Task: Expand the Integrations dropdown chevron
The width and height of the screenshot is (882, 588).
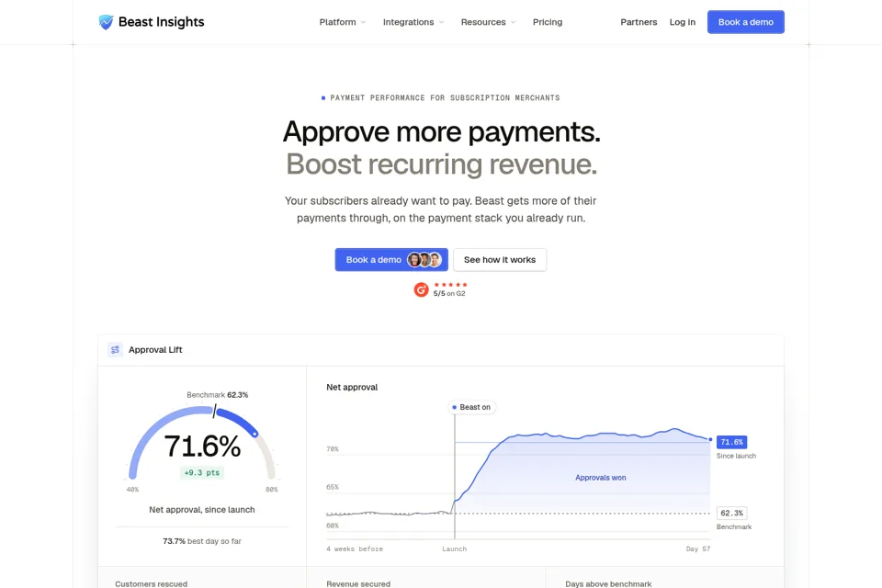Action: click(x=442, y=22)
